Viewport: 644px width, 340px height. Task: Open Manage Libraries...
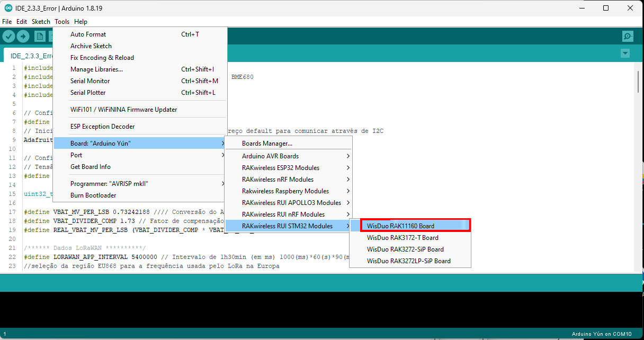pos(140,69)
